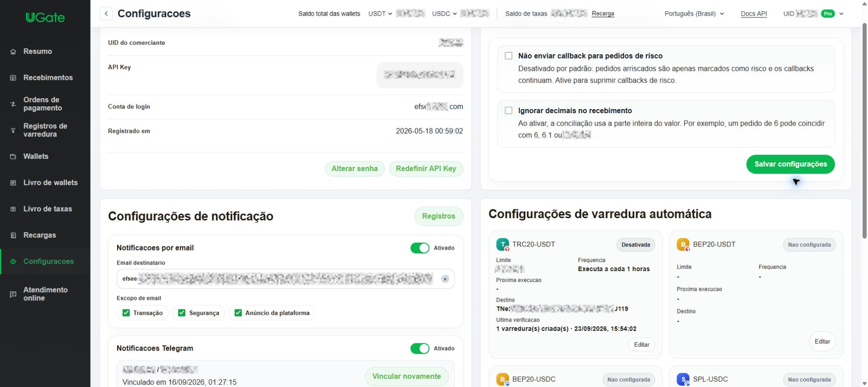The height and width of the screenshot is (387, 868).
Task: Click the Recarga link in header
Action: [603, 14]
